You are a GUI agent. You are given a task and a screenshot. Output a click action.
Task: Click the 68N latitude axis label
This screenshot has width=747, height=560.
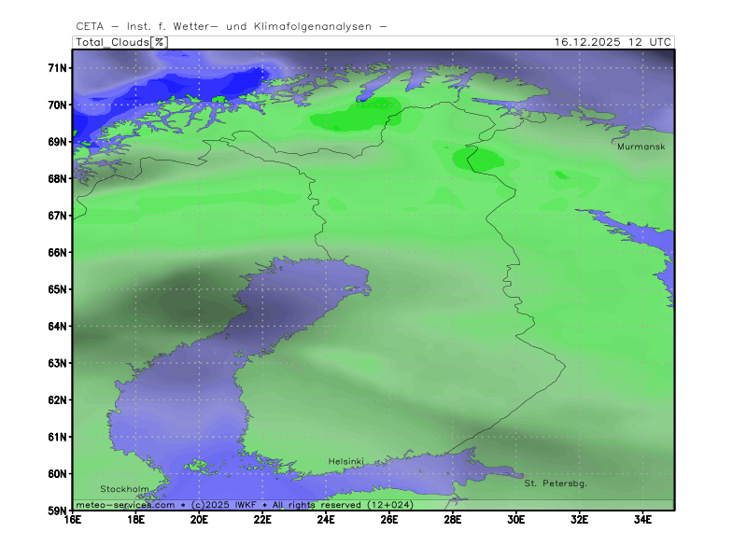58,178
